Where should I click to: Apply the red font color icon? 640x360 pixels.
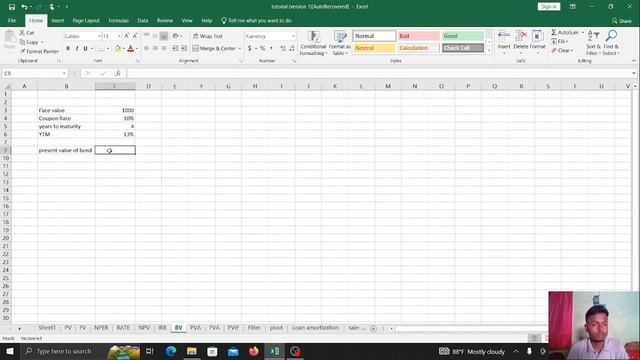point(131,49)
